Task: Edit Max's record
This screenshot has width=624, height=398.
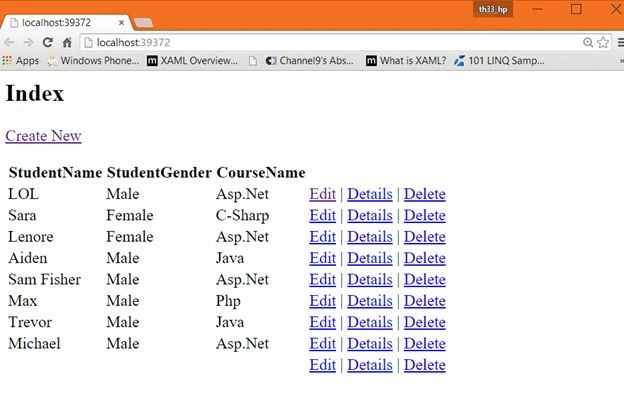Action: tap(322, 301)
